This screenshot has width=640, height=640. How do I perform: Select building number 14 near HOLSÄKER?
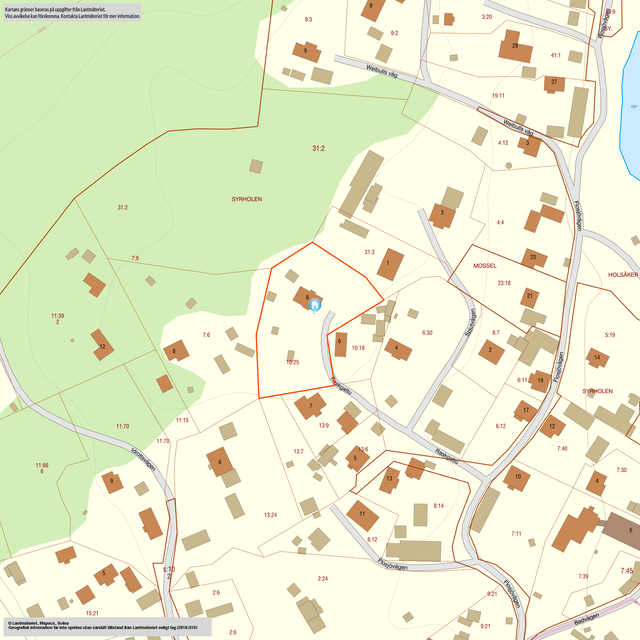click(x=597, y=356)
